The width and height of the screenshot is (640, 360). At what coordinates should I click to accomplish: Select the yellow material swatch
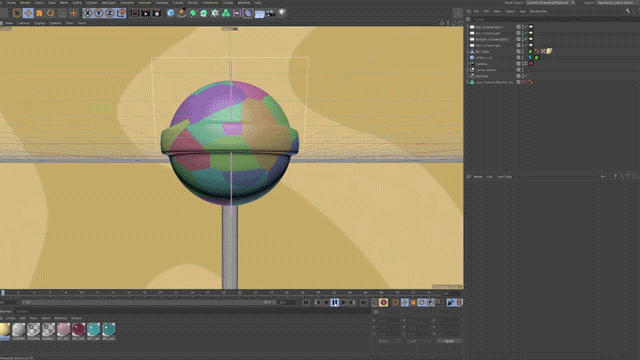[x=5, y=330]
